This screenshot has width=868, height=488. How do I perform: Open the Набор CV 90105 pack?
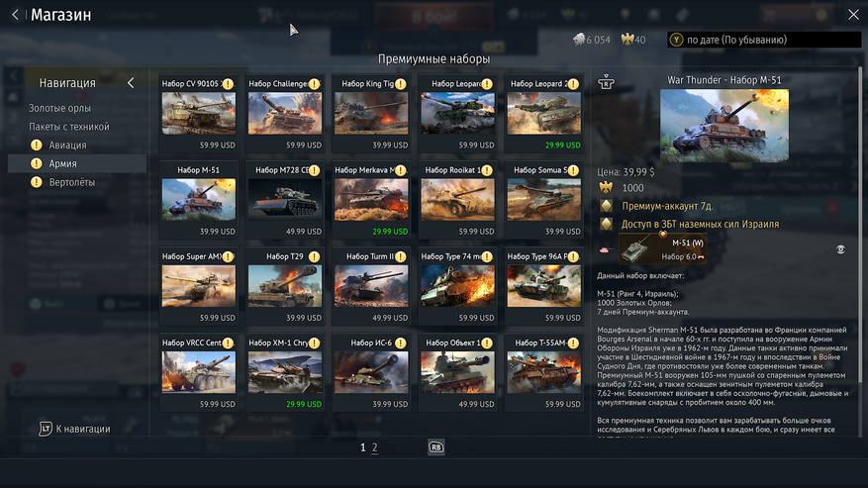click(x=199, y=114)
